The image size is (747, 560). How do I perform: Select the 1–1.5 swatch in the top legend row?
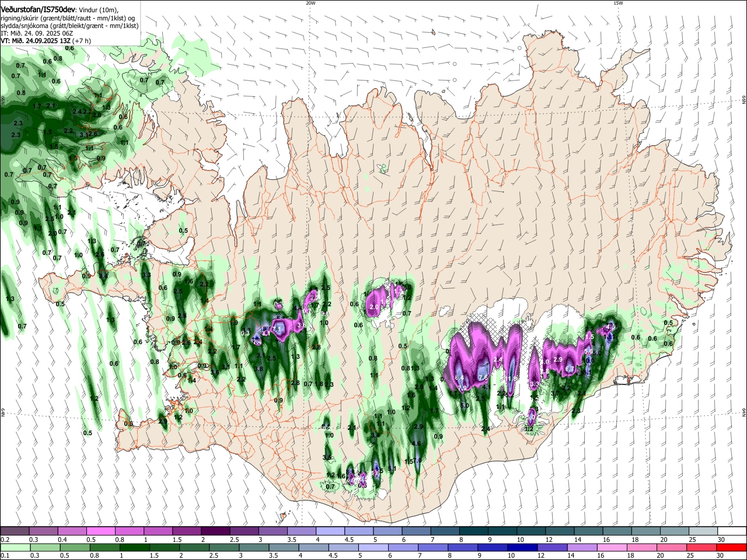click(158, 531)
